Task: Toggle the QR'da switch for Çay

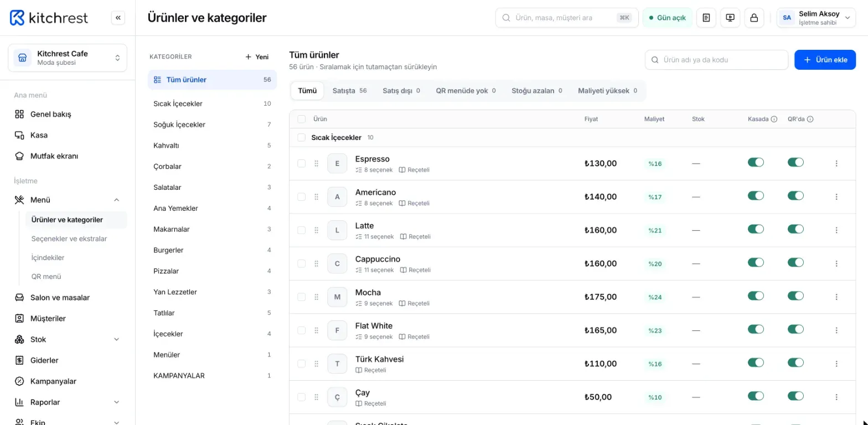Action: [x=795, y=396]
